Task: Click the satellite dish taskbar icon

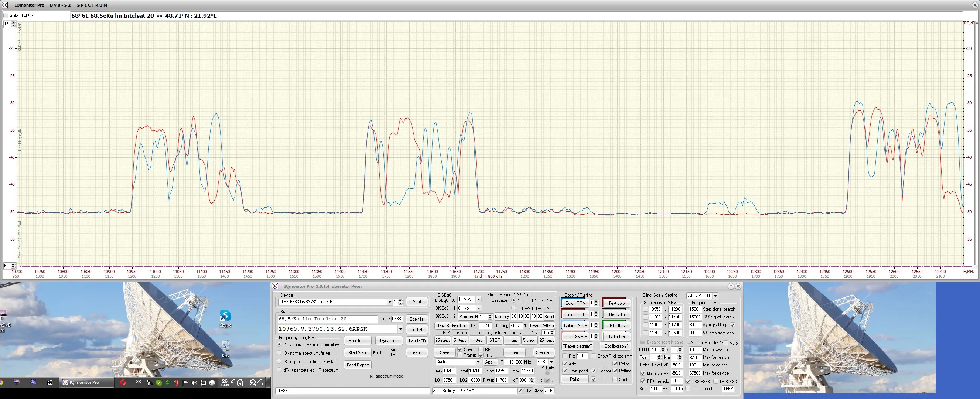Action: tap(34, 382)
